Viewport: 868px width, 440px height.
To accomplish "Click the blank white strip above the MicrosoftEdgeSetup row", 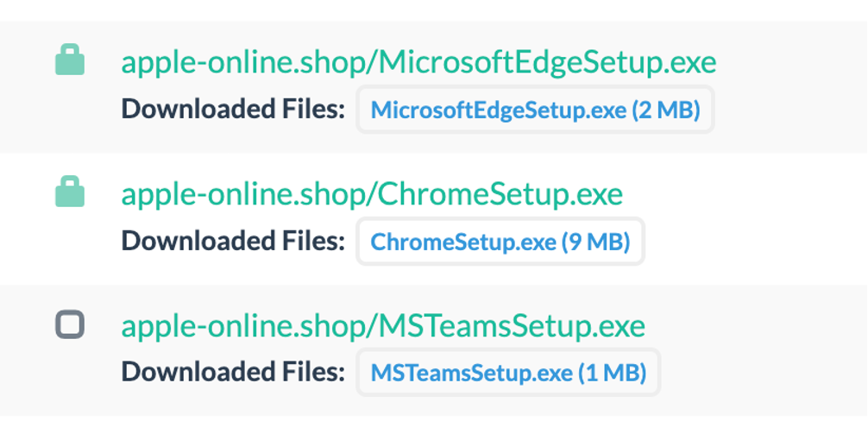I will click(x=431, y=10).
